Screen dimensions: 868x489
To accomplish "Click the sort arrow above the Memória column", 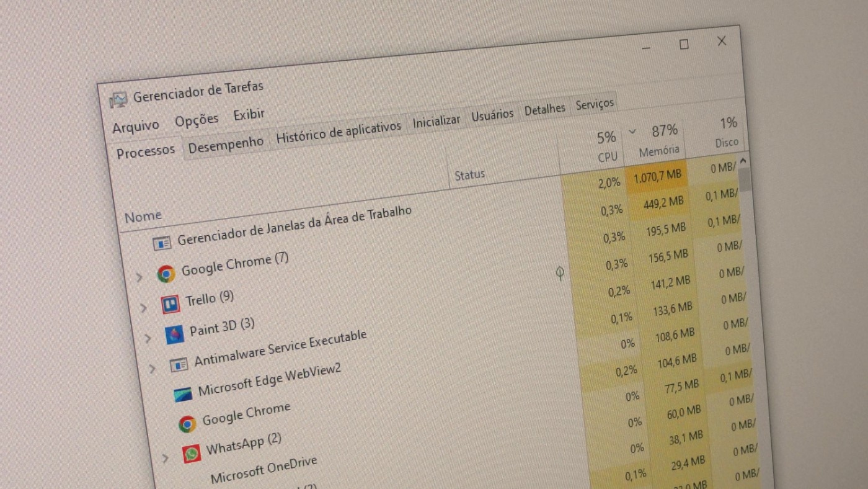I will pos(632,132).
